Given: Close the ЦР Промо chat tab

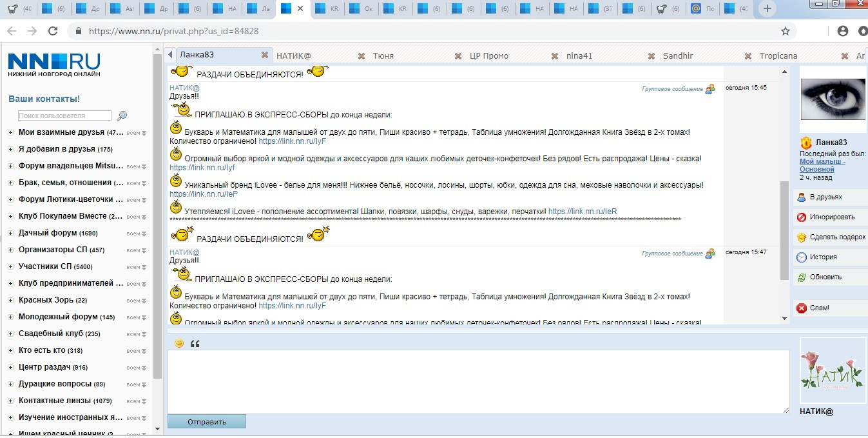Looking at the screenshot, I should pyautogui.click(x=555, y=56).
